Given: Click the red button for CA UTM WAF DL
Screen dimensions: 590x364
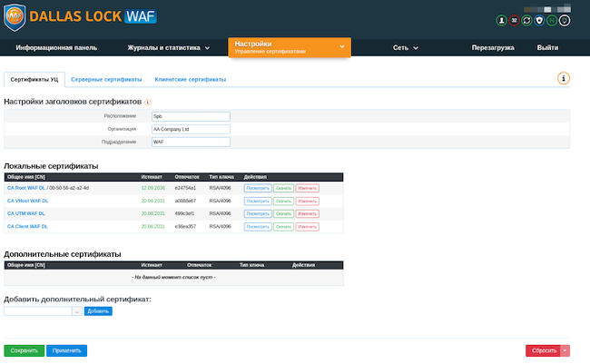Looking at the screenshot, I should (x=307, y=214).
